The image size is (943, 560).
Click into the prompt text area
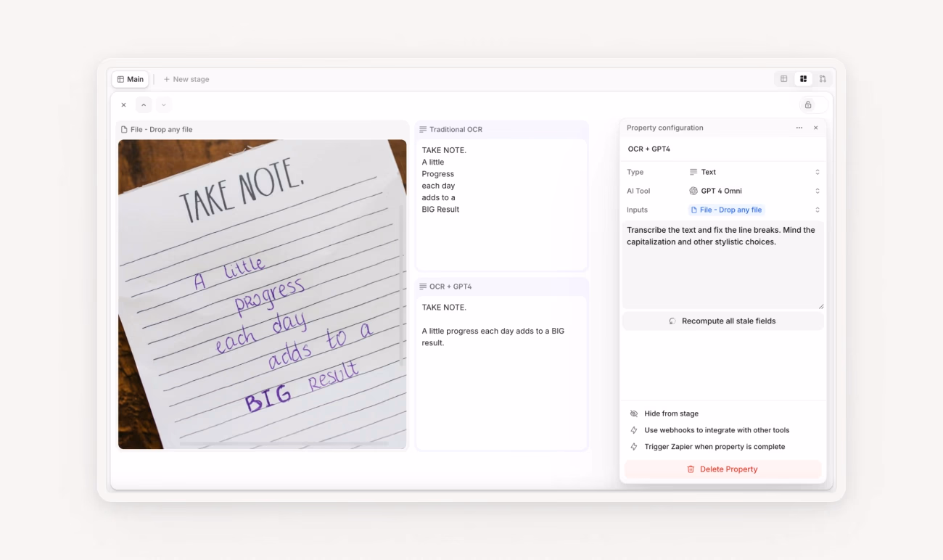point(722,265)
